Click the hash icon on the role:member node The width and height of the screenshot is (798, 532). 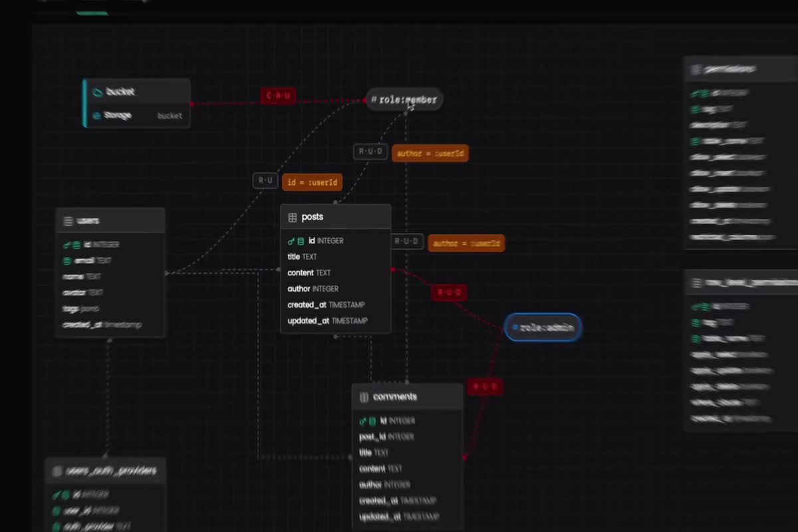tap(374, 100)
